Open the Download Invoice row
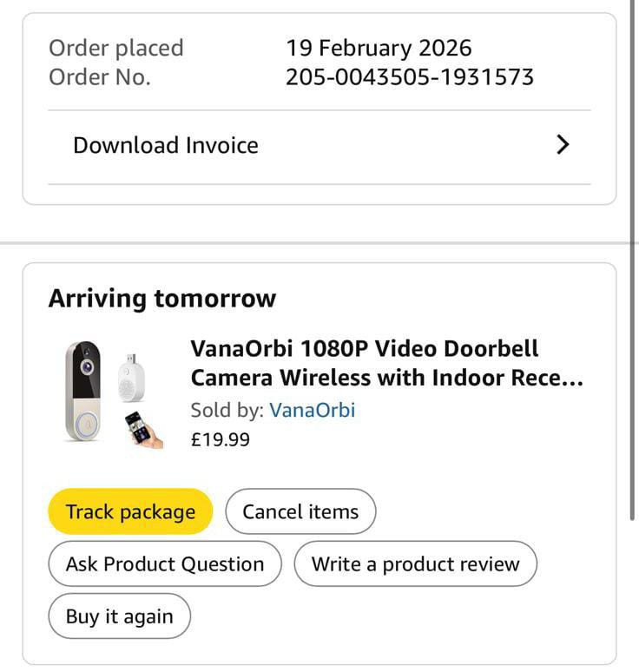The image size is (639, 672). [x=165, y=145]
